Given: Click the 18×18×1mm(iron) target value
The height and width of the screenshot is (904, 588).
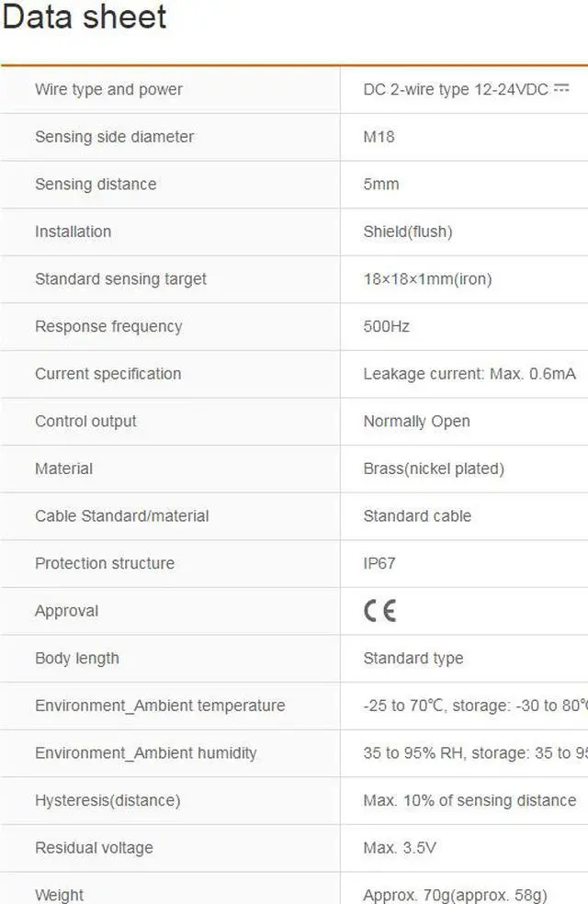Looking at the screenshot, I should [427, 279].
